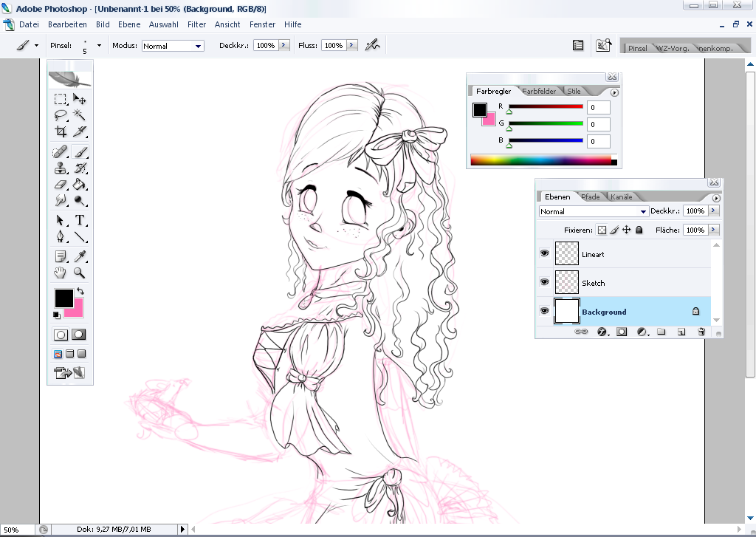This screenshot has width=756, height=537.
Task: Select the Eyedropper tool
Action: pos(80,256)
